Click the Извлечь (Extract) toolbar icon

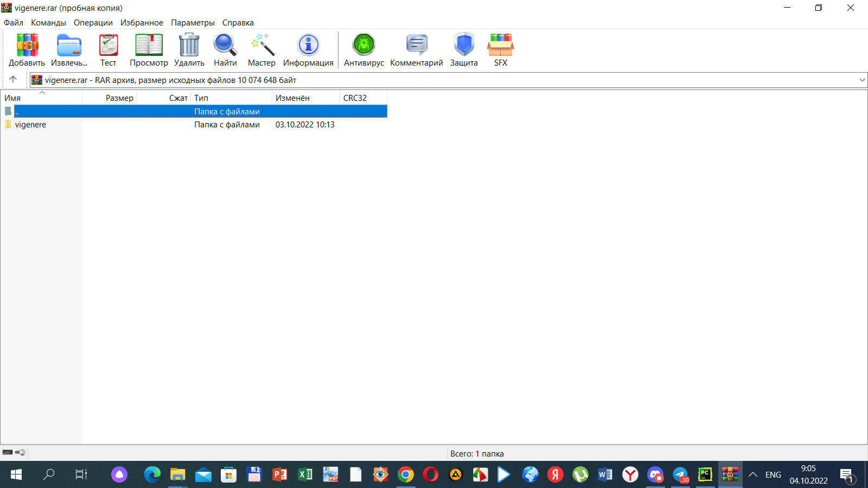click(69, 46)
